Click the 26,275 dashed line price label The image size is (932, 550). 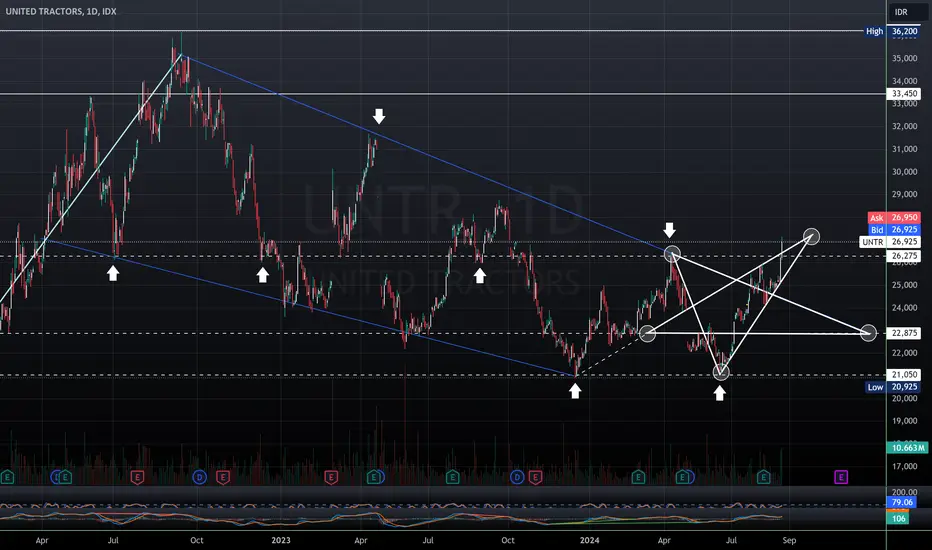click(904, 256)
